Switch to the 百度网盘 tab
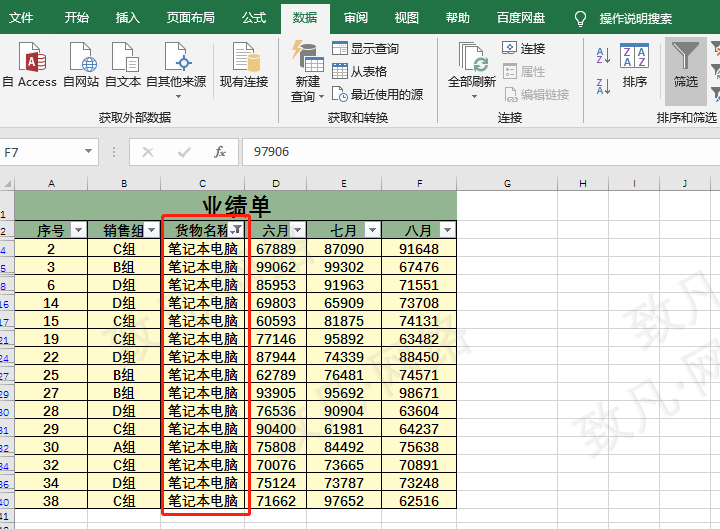The image size is (720, 529). 521,18
